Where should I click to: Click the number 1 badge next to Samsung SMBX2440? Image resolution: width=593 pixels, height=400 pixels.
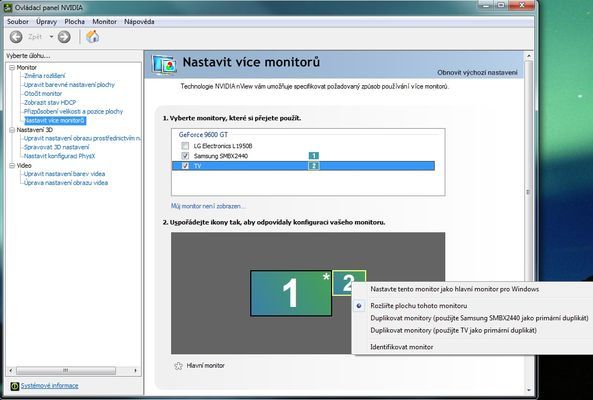(314, 156)
